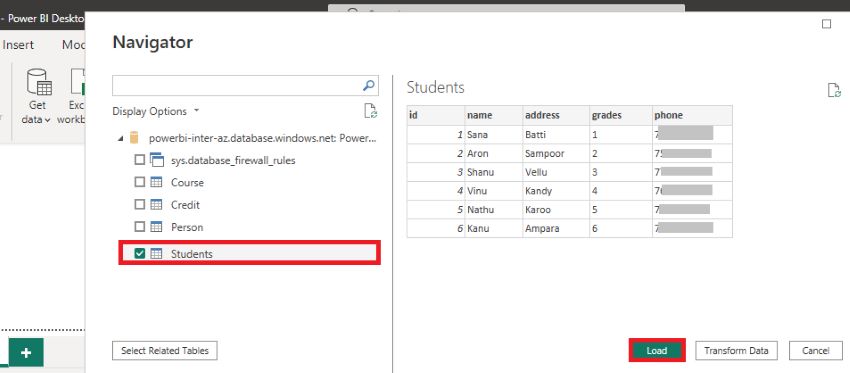The width and height of the screenshot is (850, 373).
Task: Click the address cell Sampoor
Action: click(556, 153)
